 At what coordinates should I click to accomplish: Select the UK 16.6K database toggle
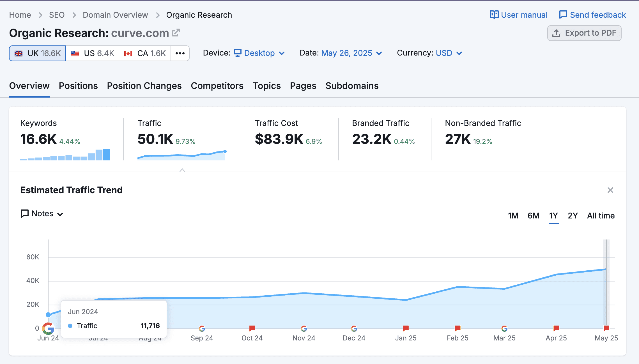click(x=38, y=53)
